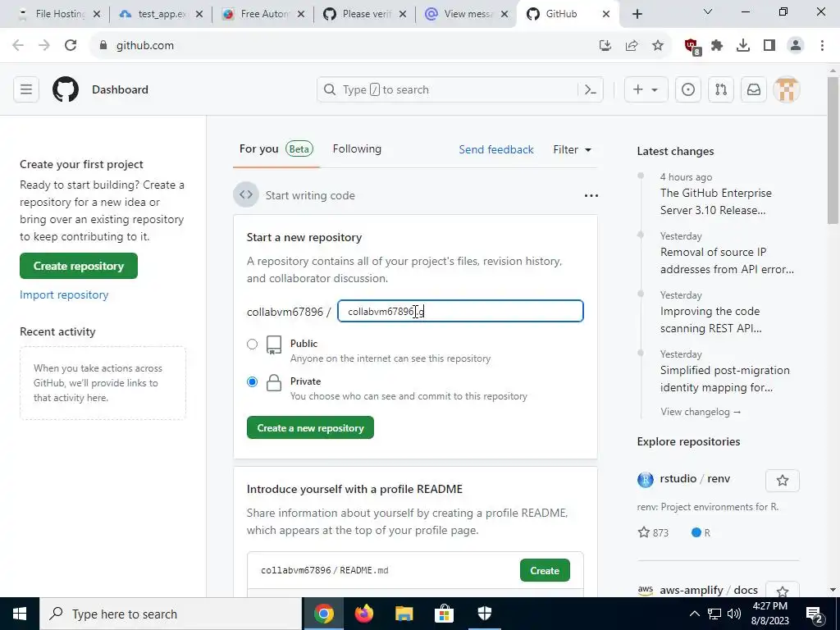This screenshot has width=840, height=630.
Task: Show hidden system tray icons
Action: pyautogui.click(x=694, y=614)
